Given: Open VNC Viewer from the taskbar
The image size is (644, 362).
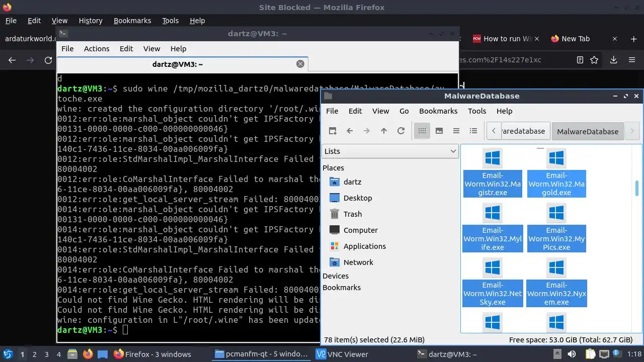Looking at the screenshot, I should tap(342, 354).
